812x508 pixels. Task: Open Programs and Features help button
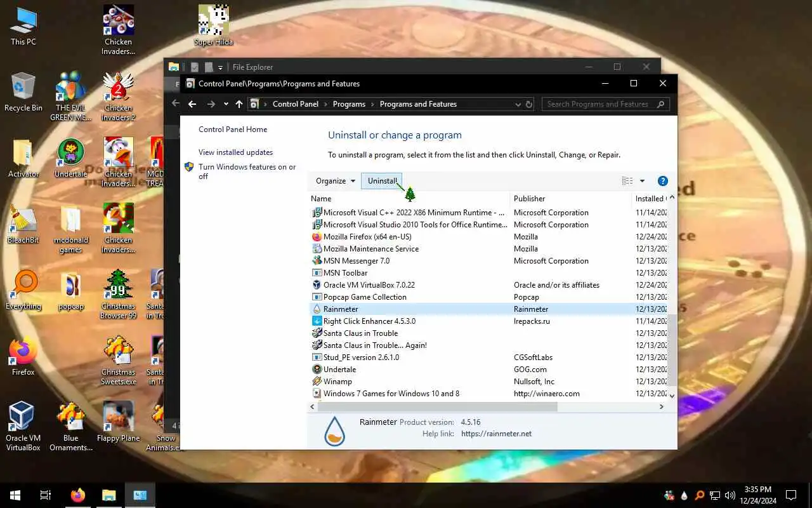[662, 181]
